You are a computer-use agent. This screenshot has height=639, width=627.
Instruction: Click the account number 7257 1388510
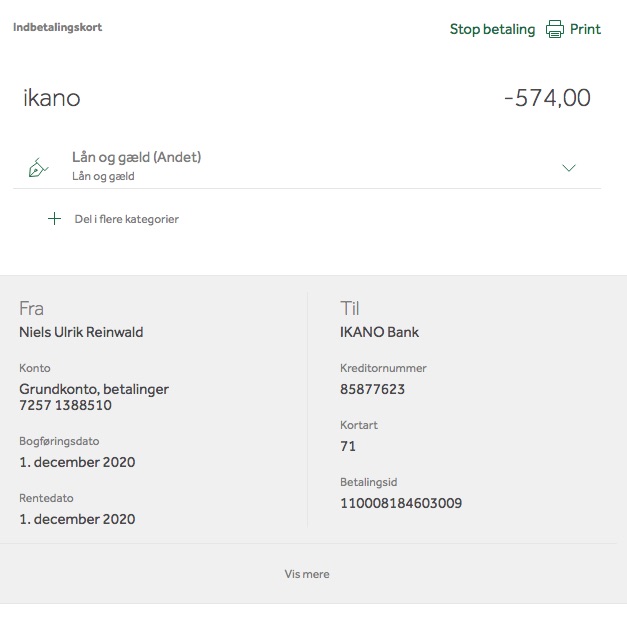coord(65,405)
